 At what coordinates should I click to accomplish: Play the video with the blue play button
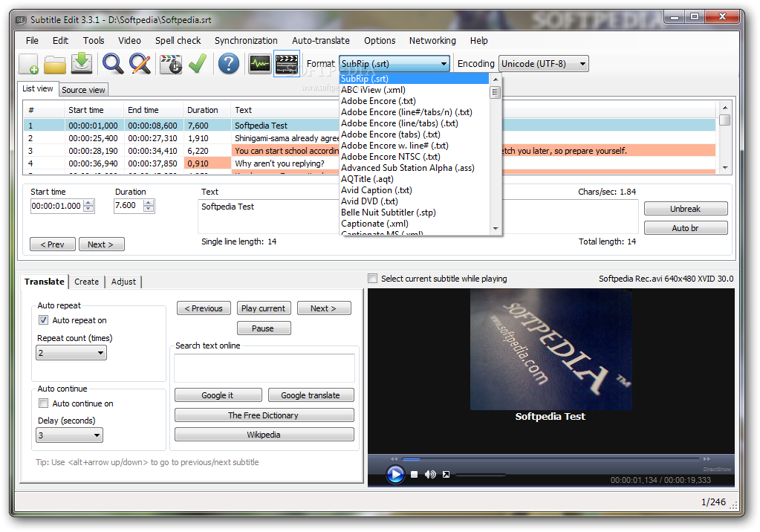(x=395, y=474)
